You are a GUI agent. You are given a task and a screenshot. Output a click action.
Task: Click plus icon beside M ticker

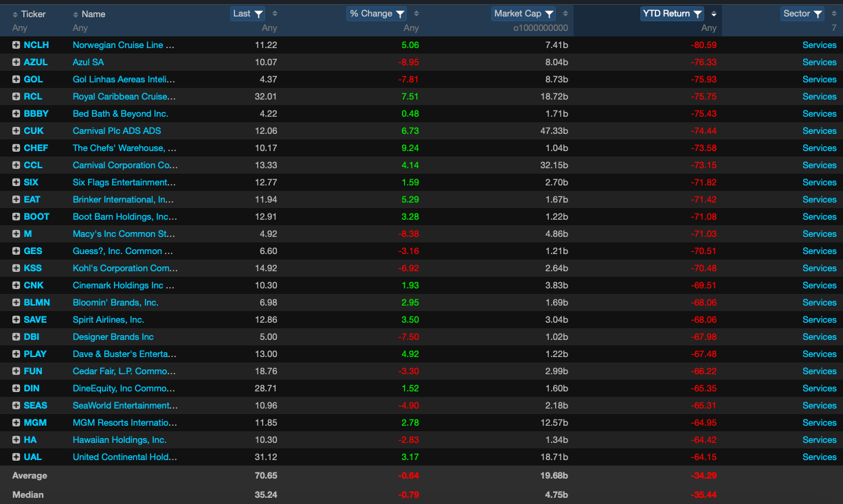[x=16, y=233]
